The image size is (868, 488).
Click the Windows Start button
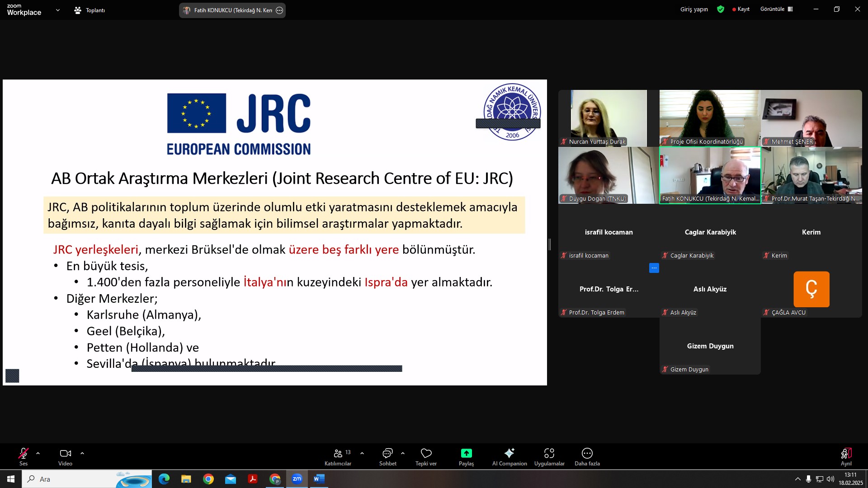(11, 479)
